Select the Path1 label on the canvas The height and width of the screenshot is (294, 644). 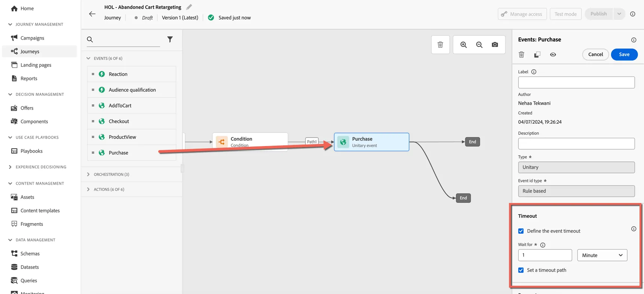tap(312, 142)
